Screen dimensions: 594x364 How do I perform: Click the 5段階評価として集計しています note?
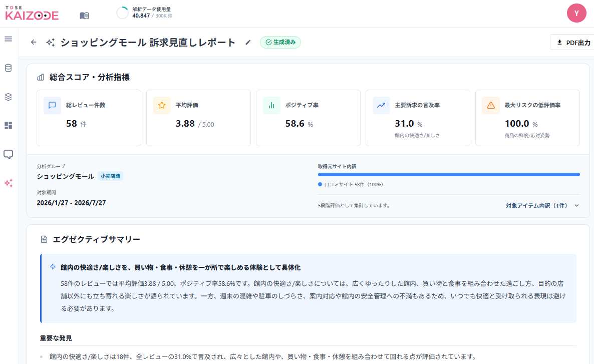[354, 206]
